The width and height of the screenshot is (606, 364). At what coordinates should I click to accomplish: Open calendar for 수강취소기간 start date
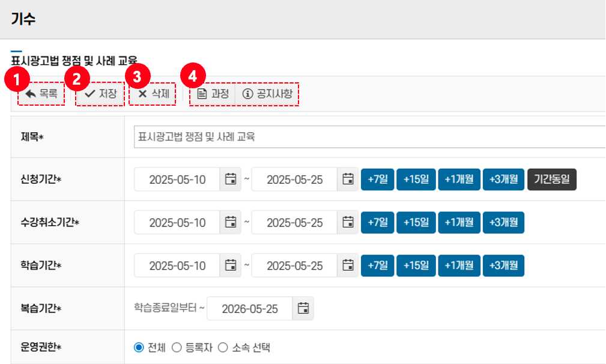tap(230, 222)
